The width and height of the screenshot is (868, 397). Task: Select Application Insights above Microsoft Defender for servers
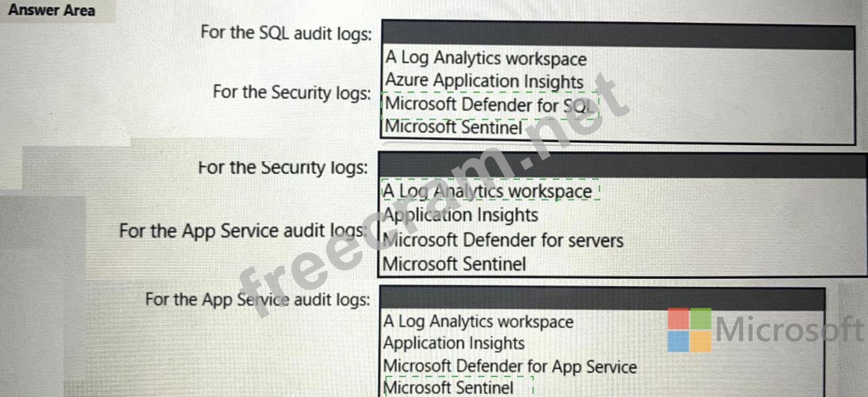click(460, 215)
